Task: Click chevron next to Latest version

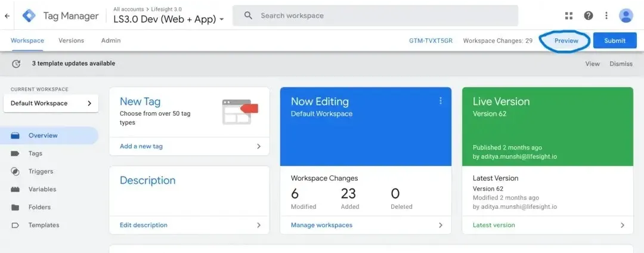Action: tap(623, 225)
